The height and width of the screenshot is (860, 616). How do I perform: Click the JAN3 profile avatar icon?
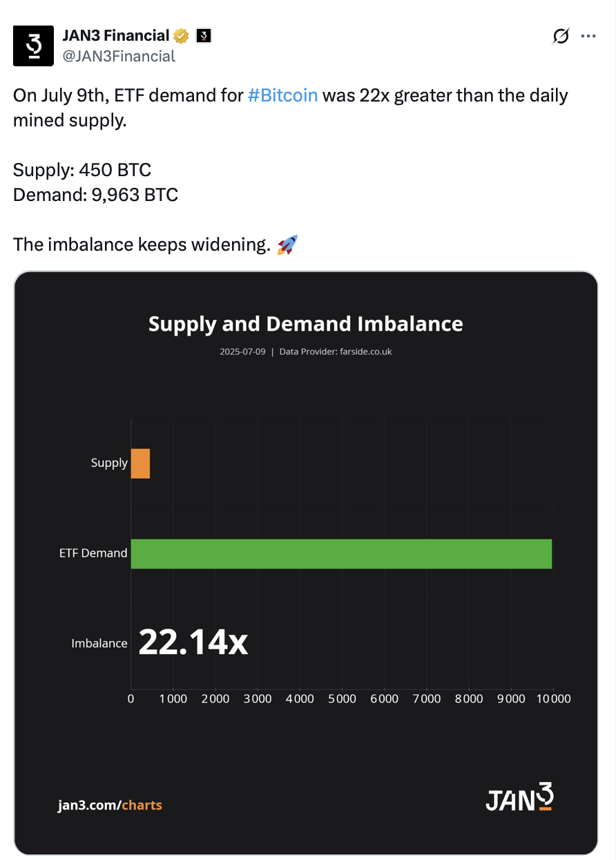(33, 46)
